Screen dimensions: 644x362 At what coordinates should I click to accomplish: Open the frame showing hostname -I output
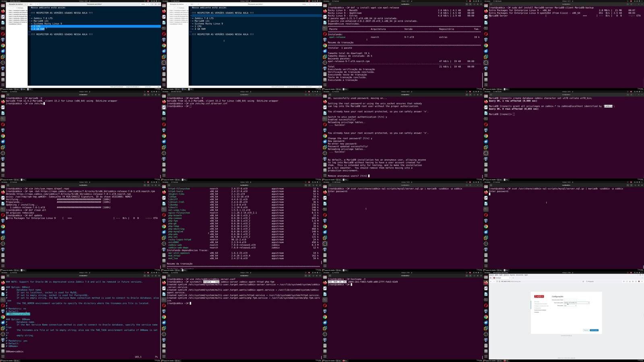click(x=402, y=317)
